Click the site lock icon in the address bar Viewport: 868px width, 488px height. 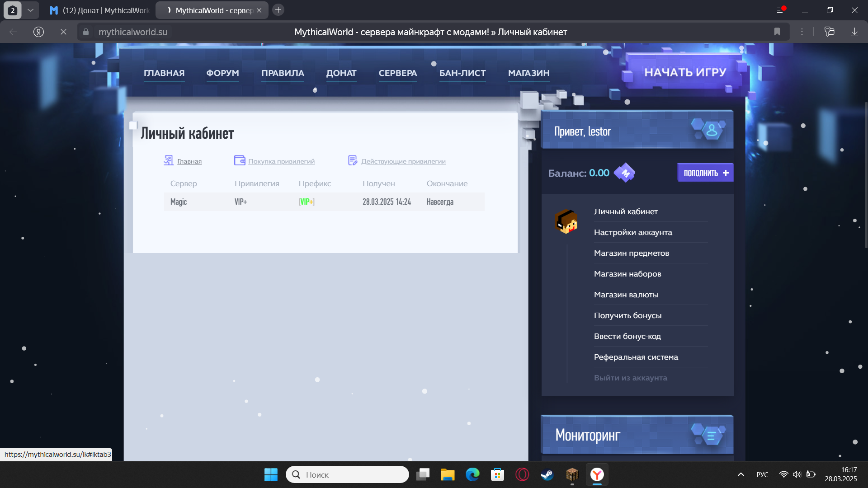(x=86, y=32)
